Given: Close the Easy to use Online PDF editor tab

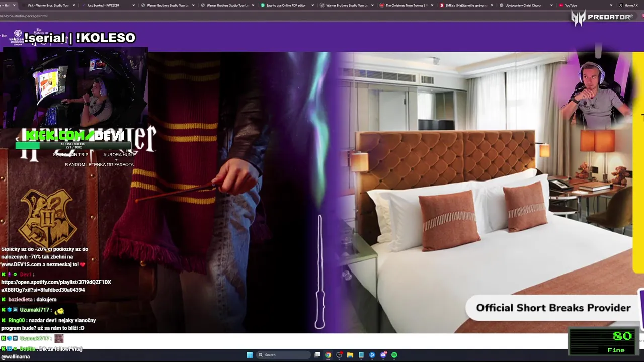Looking at the screenshot, I should (x=312, y=5).
